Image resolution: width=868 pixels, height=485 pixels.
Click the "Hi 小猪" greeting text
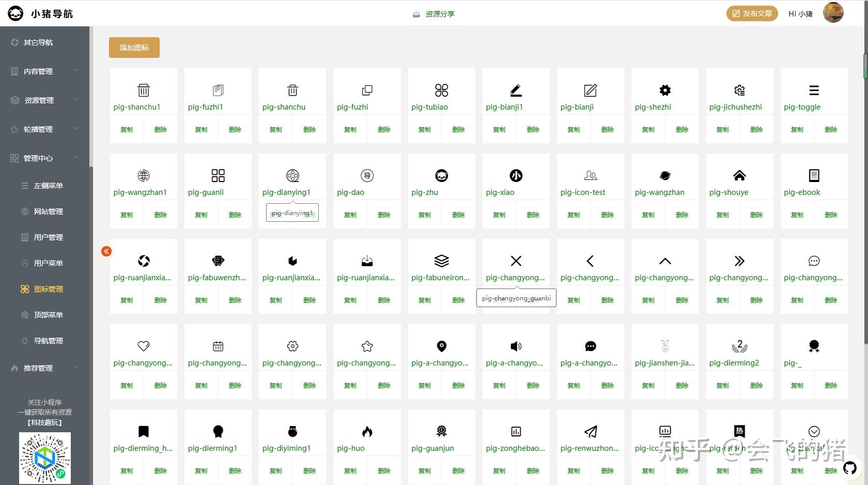click(800, 14)
